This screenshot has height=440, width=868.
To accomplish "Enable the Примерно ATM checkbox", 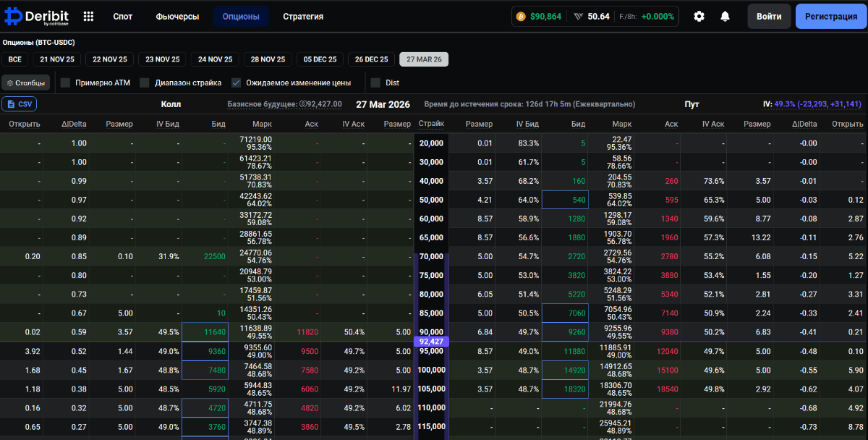I will click(66, 82).
